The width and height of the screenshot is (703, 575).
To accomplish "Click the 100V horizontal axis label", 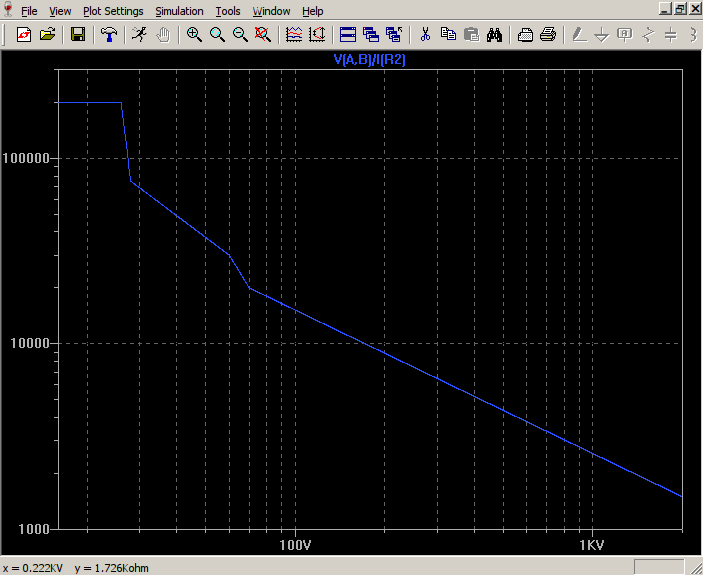I will pyautogui.click(x=295, y=545).
